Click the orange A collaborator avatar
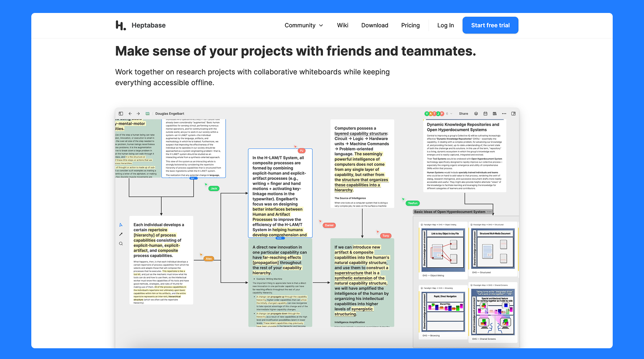The height and width of the screenshot is (359, 644). [431, 114]
